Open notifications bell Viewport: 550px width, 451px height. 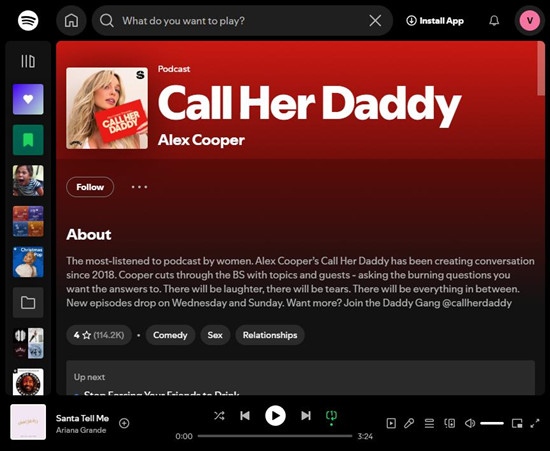pyautogui.click(x=494, y=21)
